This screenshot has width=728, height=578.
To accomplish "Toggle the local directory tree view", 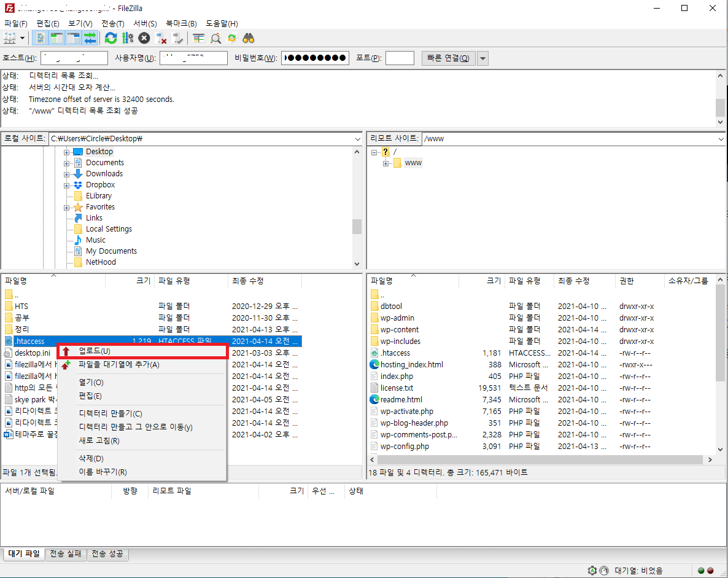I will click(x=58, y=38).
